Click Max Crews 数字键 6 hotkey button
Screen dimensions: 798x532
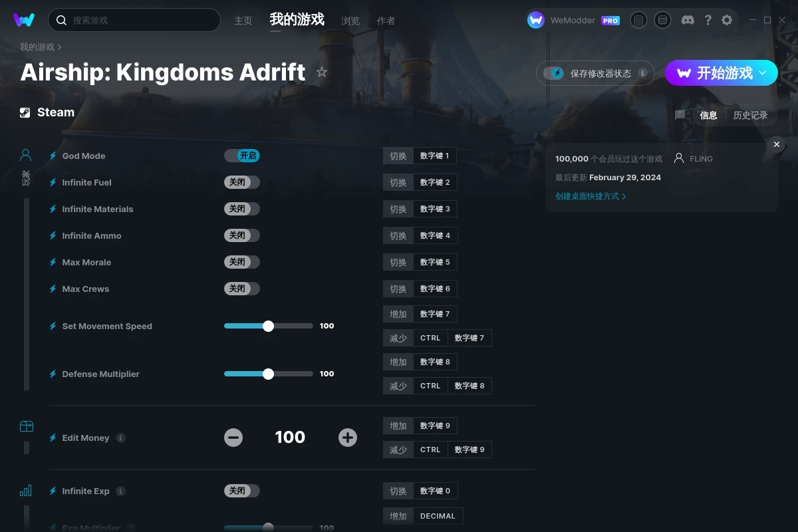click(435, 289)
